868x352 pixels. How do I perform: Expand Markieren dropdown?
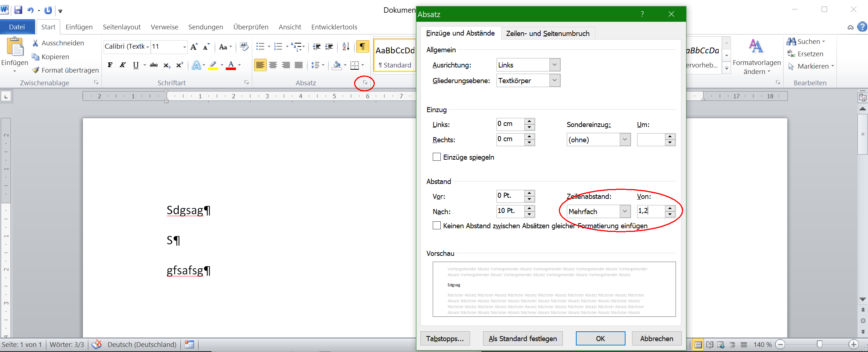click(x=832, y=66)
